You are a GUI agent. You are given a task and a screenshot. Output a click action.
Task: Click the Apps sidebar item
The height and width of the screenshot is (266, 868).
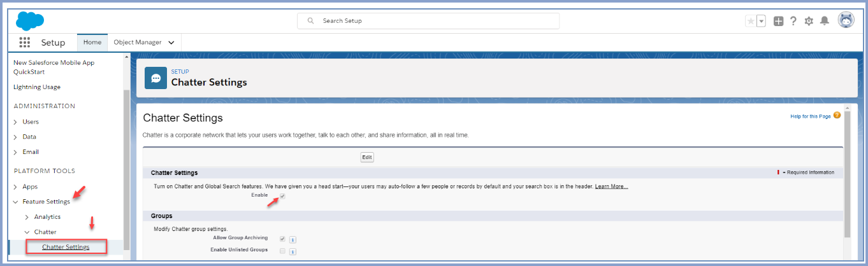30,186
